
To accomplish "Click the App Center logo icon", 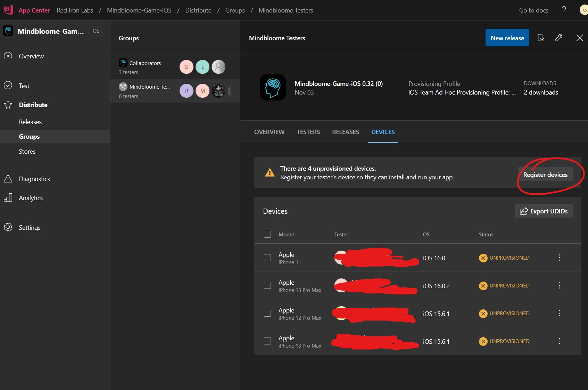I will (8, 10).
